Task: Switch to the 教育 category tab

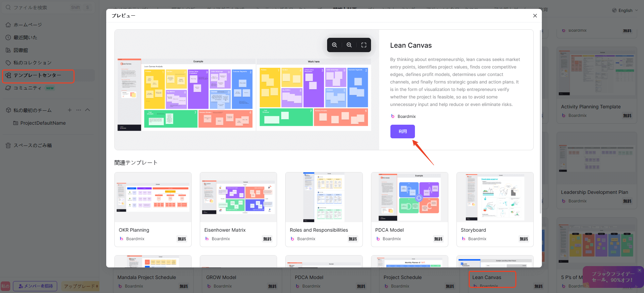Action: [543, 9]
